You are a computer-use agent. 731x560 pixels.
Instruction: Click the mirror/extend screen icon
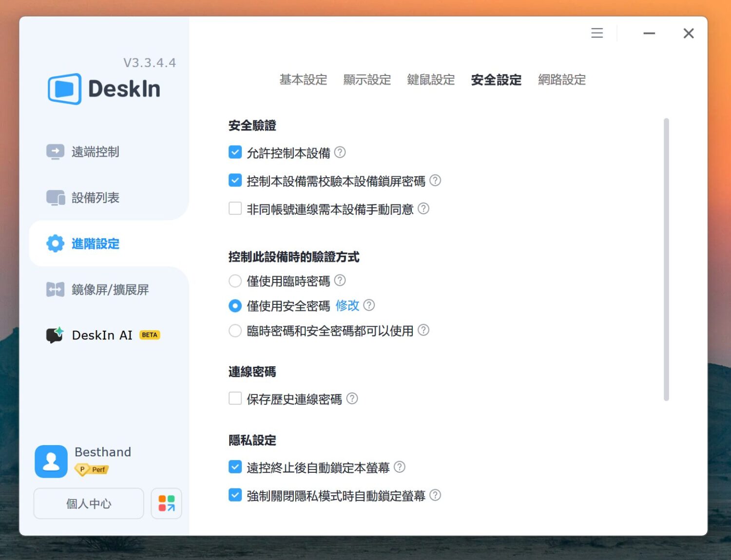pyautogui.click(x=55, y=289)
